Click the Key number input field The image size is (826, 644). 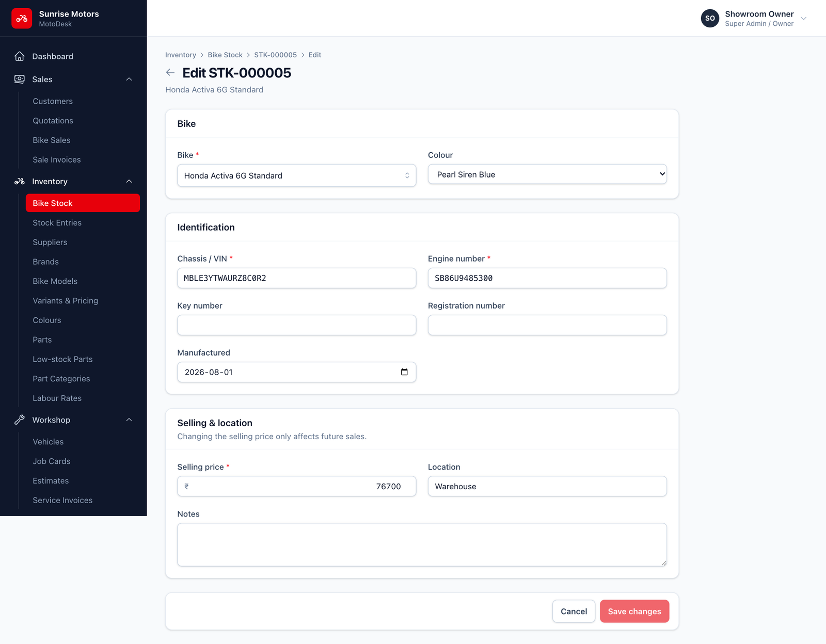[x=297, y=325]
